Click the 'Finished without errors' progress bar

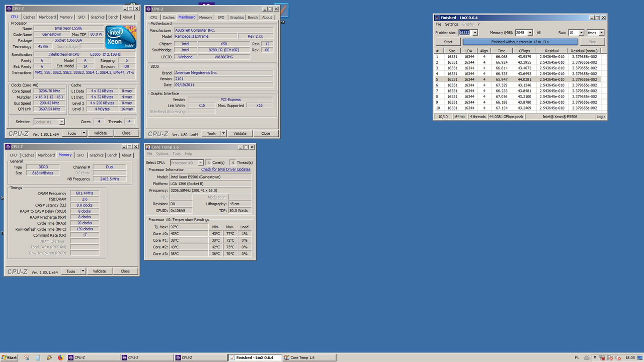coord(520,42)
